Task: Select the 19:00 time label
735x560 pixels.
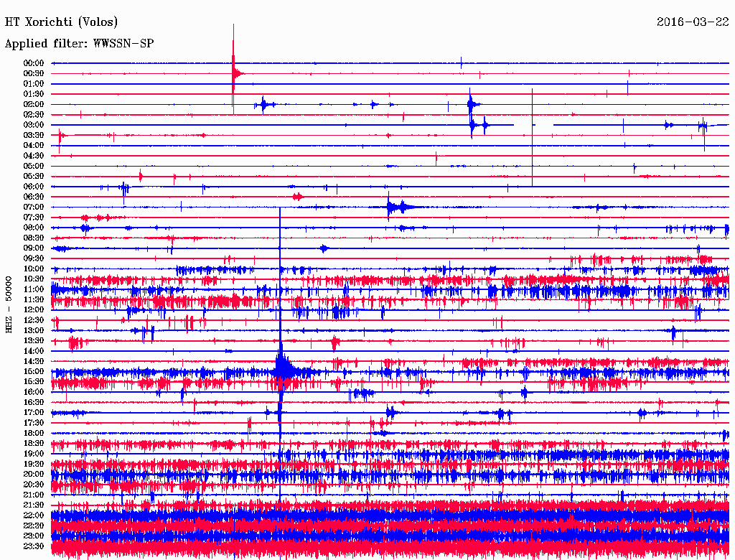Action: click(x=34, y=454)
